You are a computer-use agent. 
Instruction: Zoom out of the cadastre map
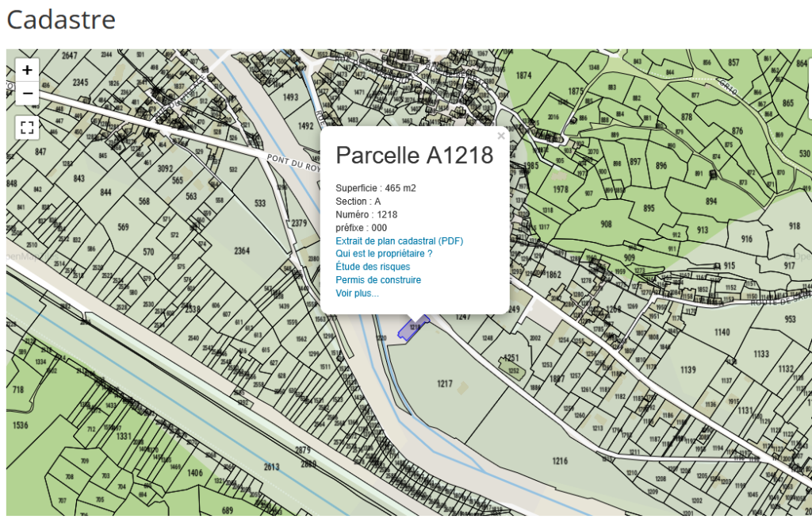27,93
